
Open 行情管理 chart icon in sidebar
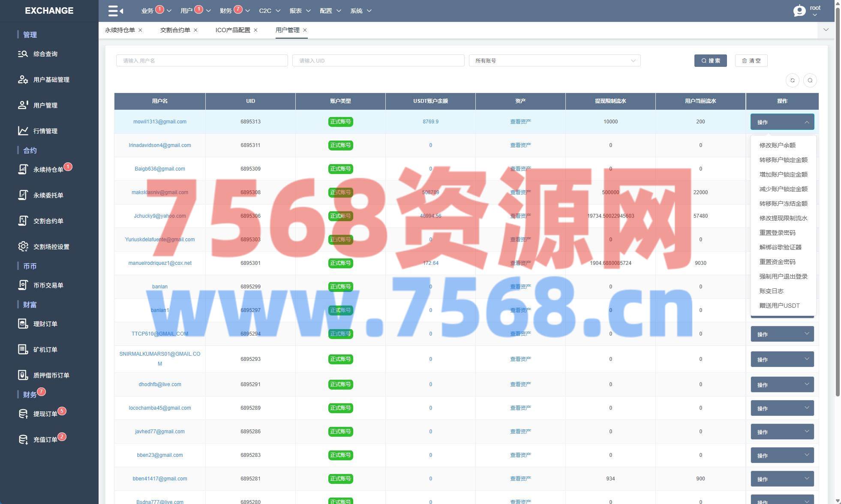coord(23,131)
